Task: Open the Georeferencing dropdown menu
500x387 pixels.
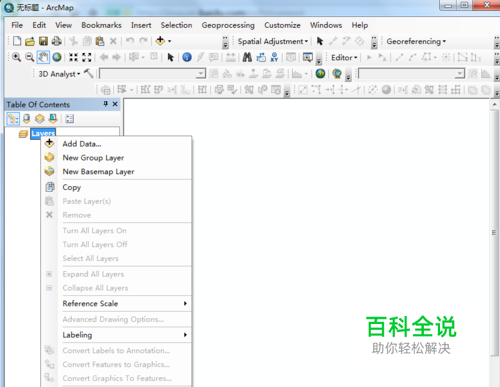Action: click(x=416, y=41)
